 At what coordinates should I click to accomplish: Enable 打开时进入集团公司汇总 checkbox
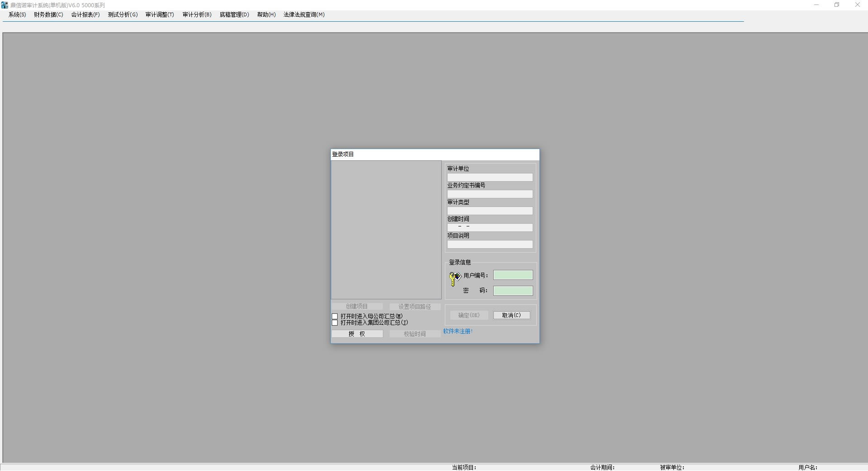pos(335,323)
